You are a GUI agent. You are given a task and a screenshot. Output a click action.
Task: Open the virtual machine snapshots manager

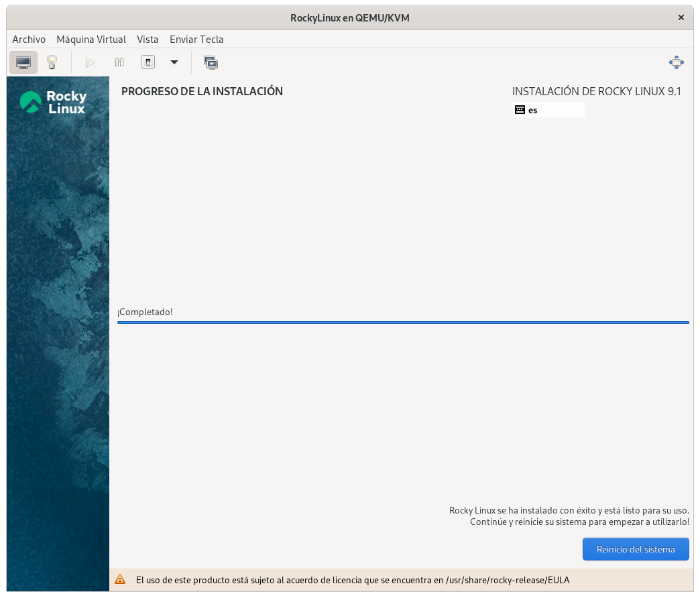(x=211, y=62)
